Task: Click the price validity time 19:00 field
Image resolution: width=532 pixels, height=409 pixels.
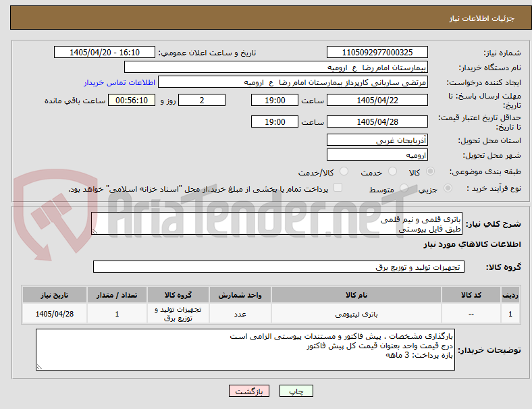Action: point(275,121)
